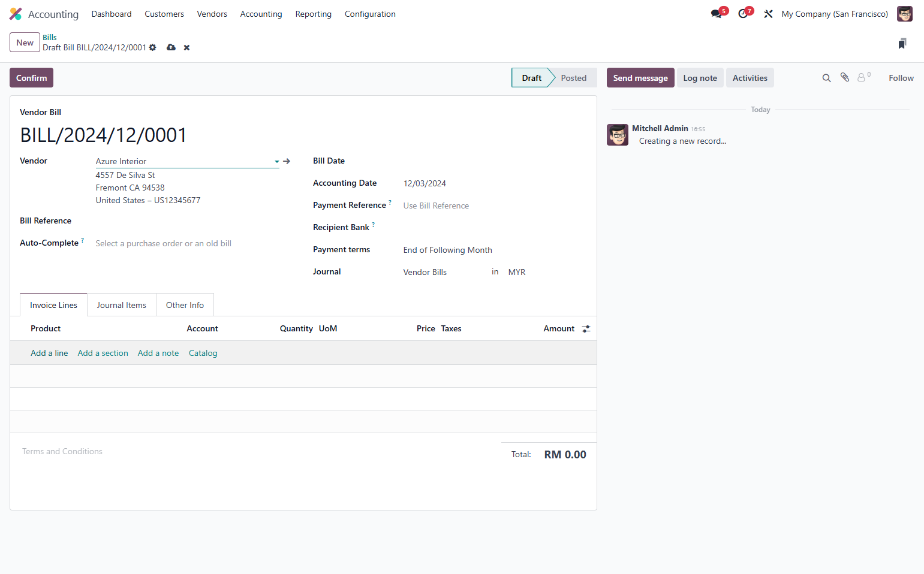Click Add a section link
Viewport: 924px width, 574px height.
pos(103,353)
